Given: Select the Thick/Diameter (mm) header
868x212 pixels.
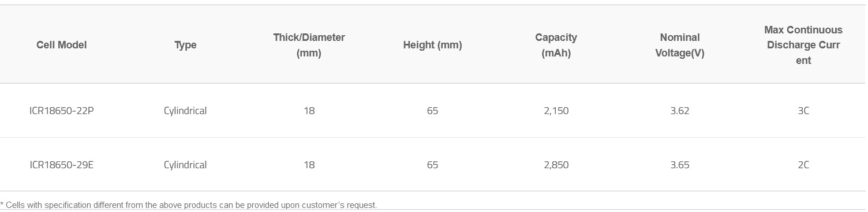Looking at the screenshot, I should [309, 45].
